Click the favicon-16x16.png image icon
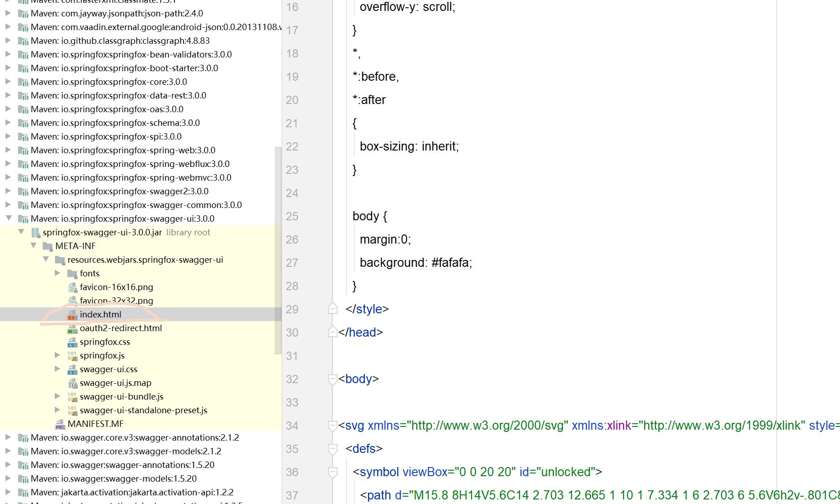 [x=72, y=287]
